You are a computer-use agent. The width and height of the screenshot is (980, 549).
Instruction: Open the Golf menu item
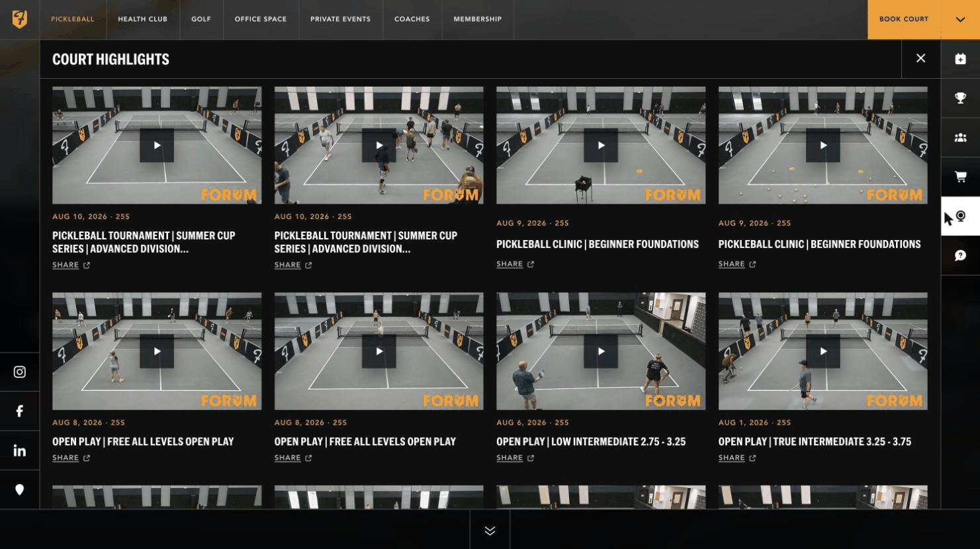click(x=201, y=19)
